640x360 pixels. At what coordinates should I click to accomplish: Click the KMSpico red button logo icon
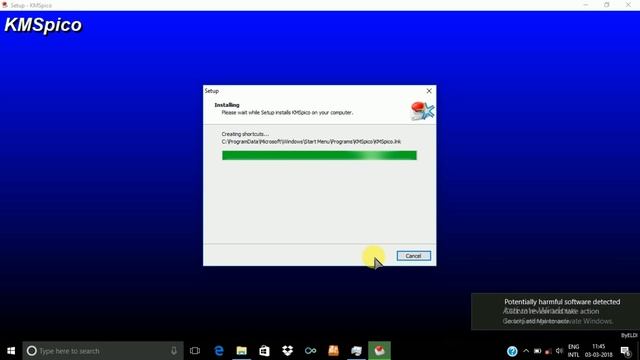click(x=422, y=111)
